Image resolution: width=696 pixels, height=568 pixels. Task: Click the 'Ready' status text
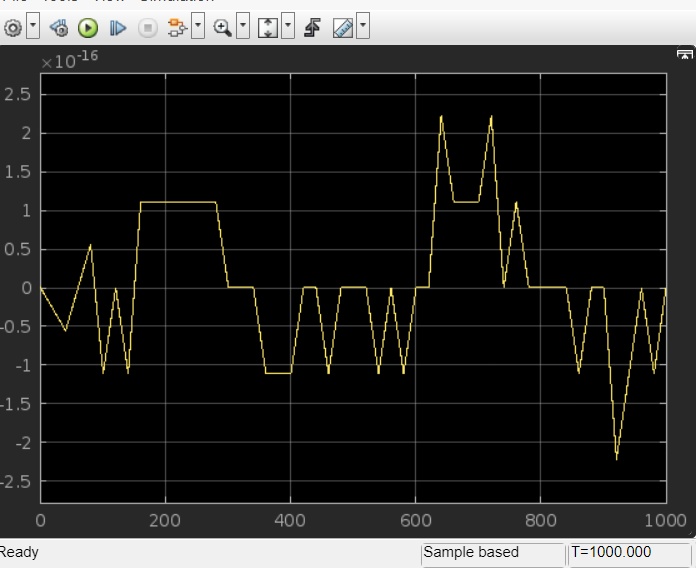pos(19,553)
